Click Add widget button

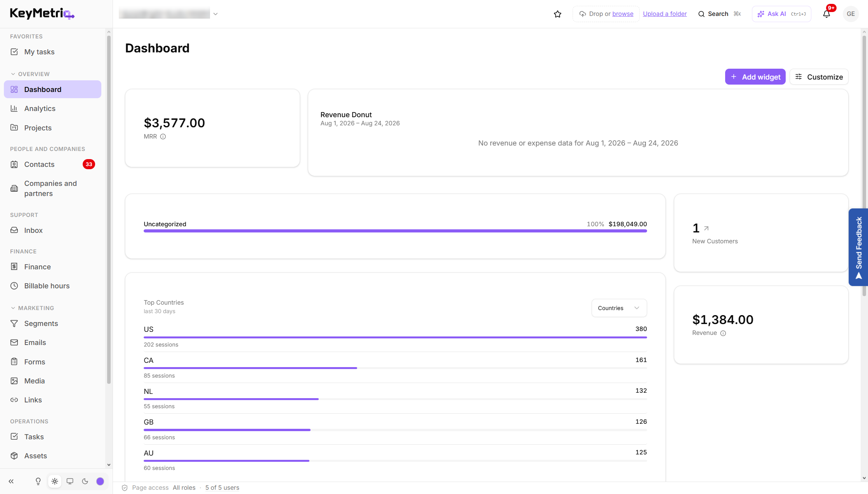(755, 77)
